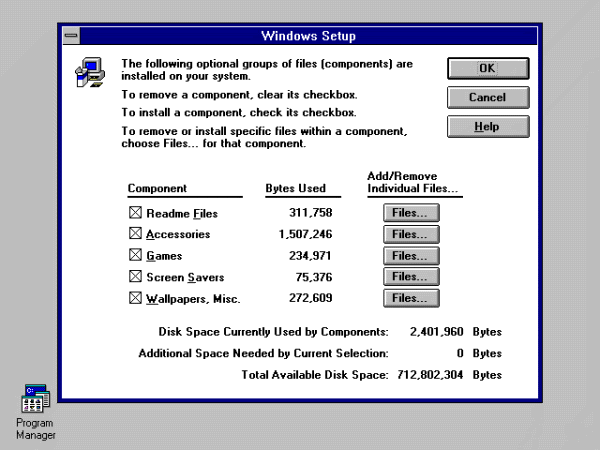
Task: Click the Screen Savers label text
Action: (x=185, y=277)
